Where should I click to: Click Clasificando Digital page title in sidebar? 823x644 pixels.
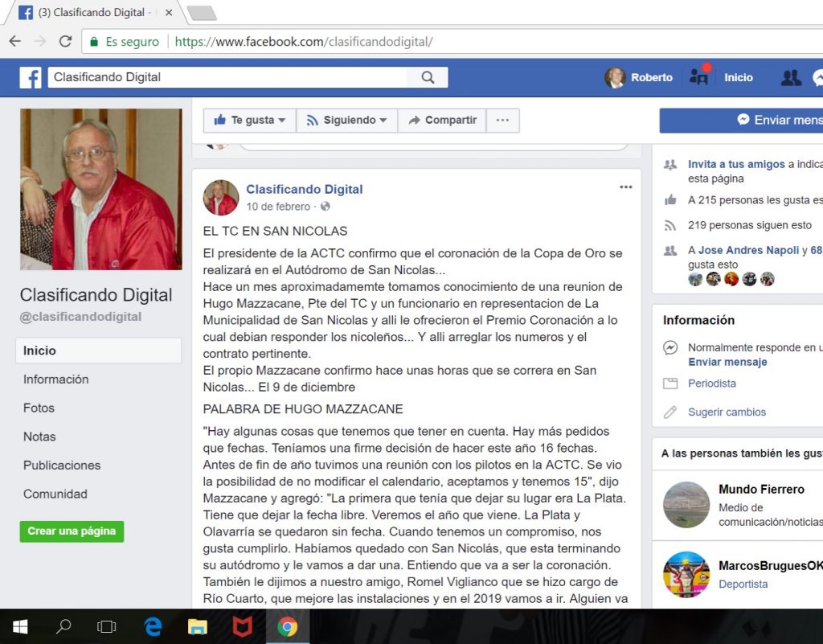point(96,295)
